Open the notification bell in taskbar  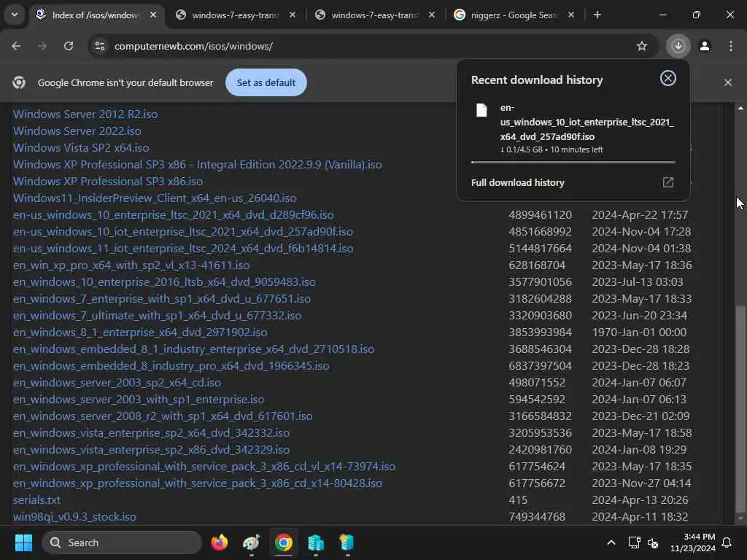click(x=727, y=542)
